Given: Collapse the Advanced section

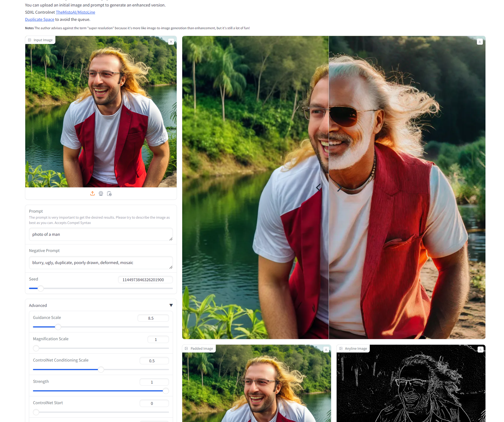Looking at the screenshot, I should [171, 305].
